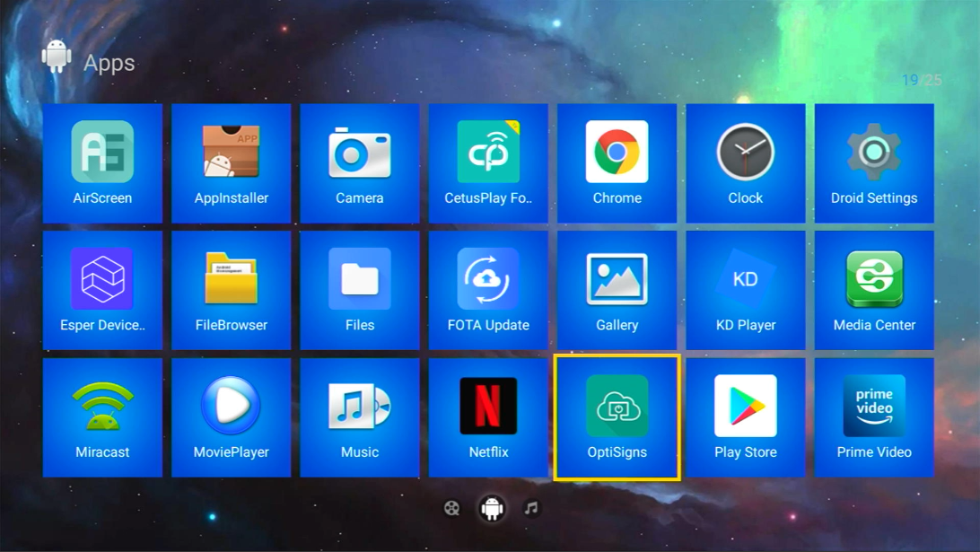The height and width of the screenshot is (552, 980).
Task: Click the Apps heading text
Action: (x=109, y=63)
